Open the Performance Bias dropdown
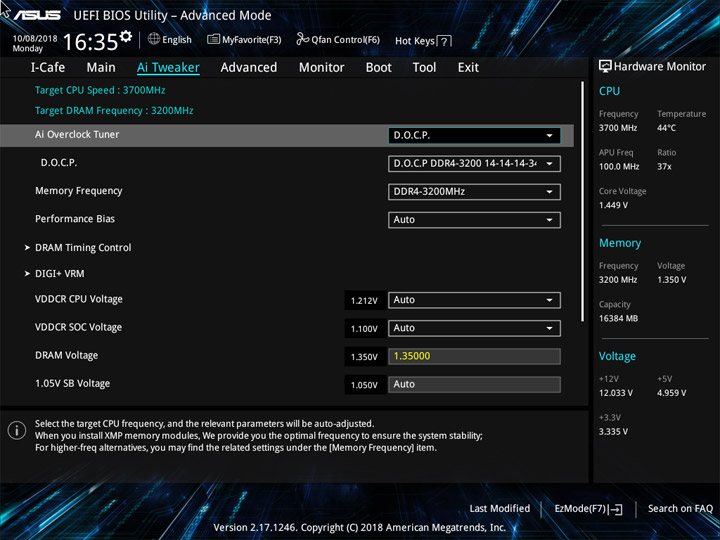The height and width of the screenshot is (540, 720). [x=474, y=220]
